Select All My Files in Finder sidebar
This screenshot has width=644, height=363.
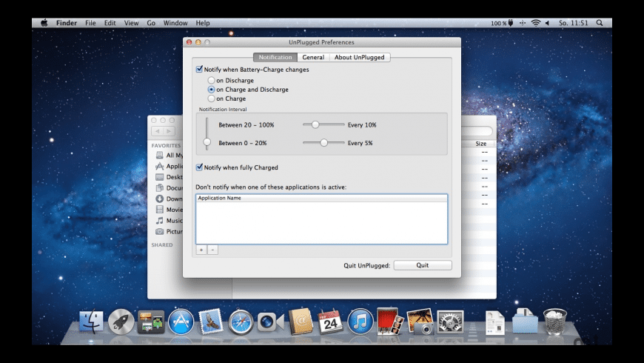[170, 155]
